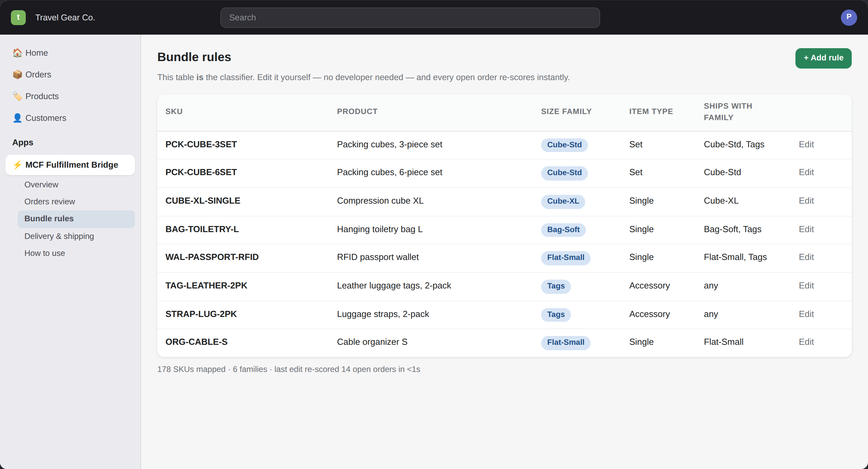Open Delivery & shipping subpage
This screenshot has width=868, height=469.
(76, 236)
